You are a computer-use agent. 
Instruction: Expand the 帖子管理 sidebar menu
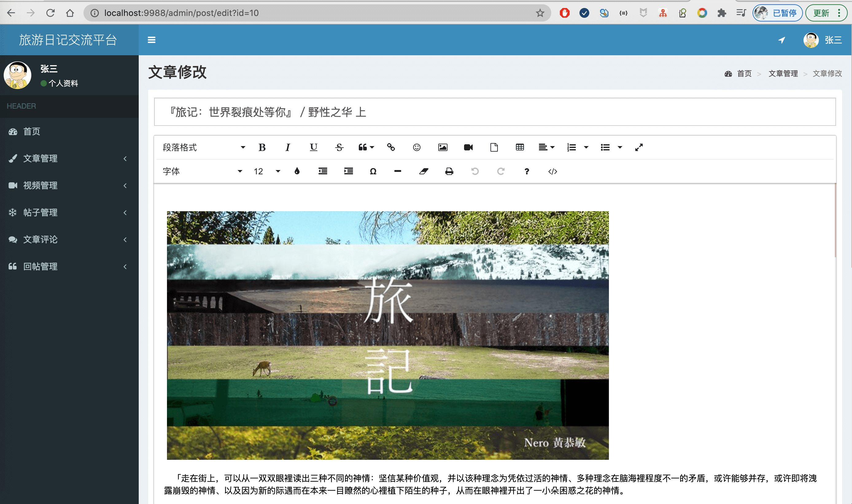(69, 212)
